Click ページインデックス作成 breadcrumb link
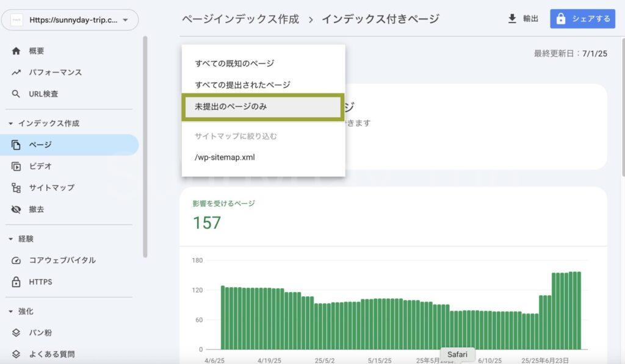 [240, 19]
